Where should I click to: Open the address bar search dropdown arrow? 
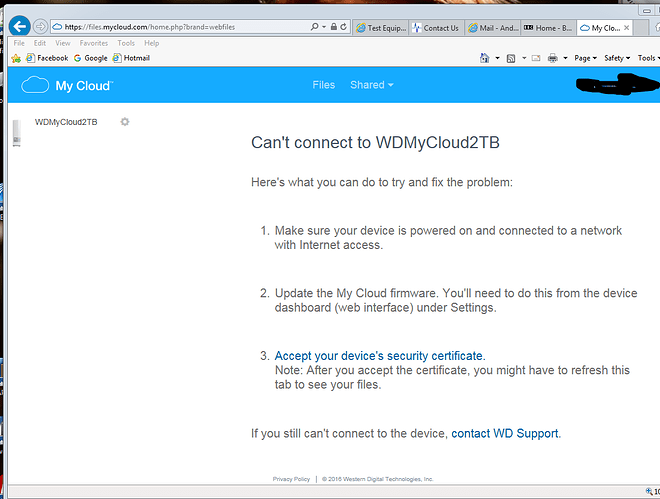click(x=324, y=27)
